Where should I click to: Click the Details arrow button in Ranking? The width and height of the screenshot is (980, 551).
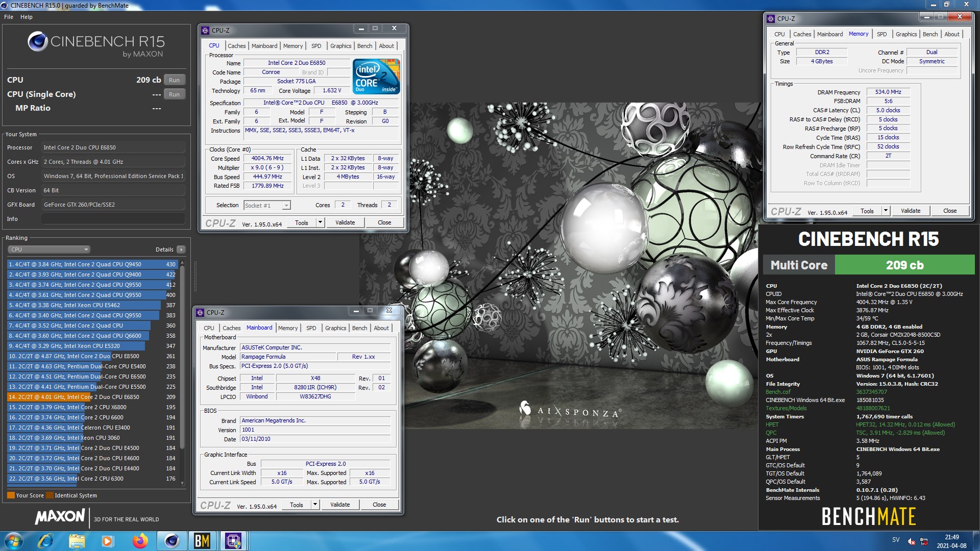pyautogui.click(x=181, y=249)
